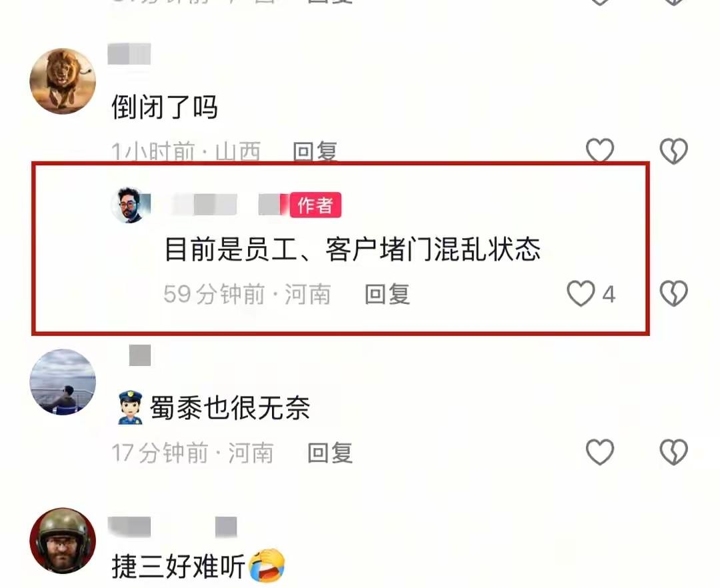Reply to the comment posted 17分钟前
Image resolution: width=720 pixels, height=588 pixels.
point(330,453)
